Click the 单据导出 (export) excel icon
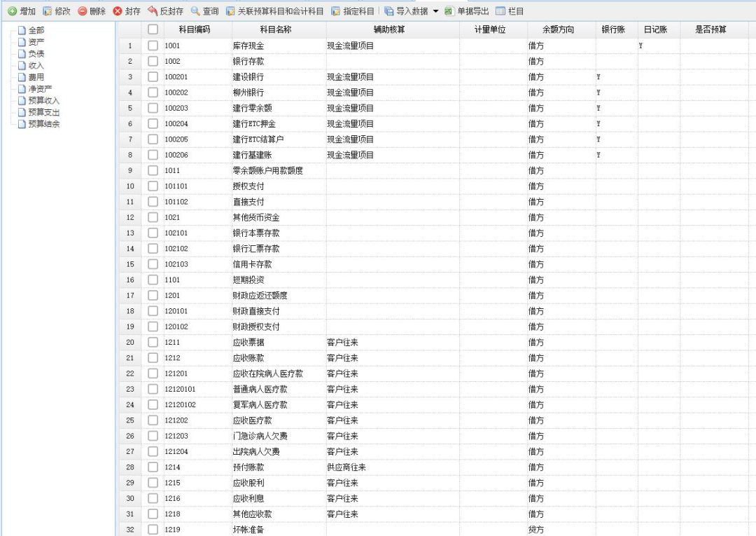The image size is (756, 536). 449,11
